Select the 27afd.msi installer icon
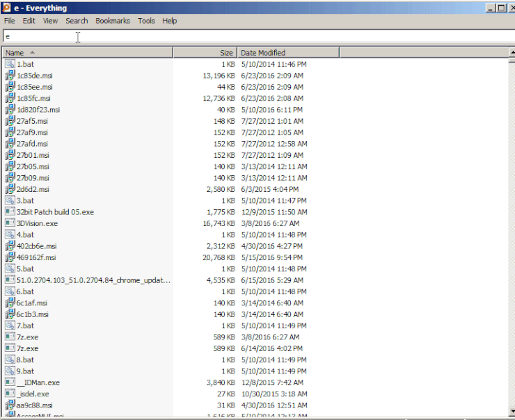515x420 pixels. [x=10, y=144]
